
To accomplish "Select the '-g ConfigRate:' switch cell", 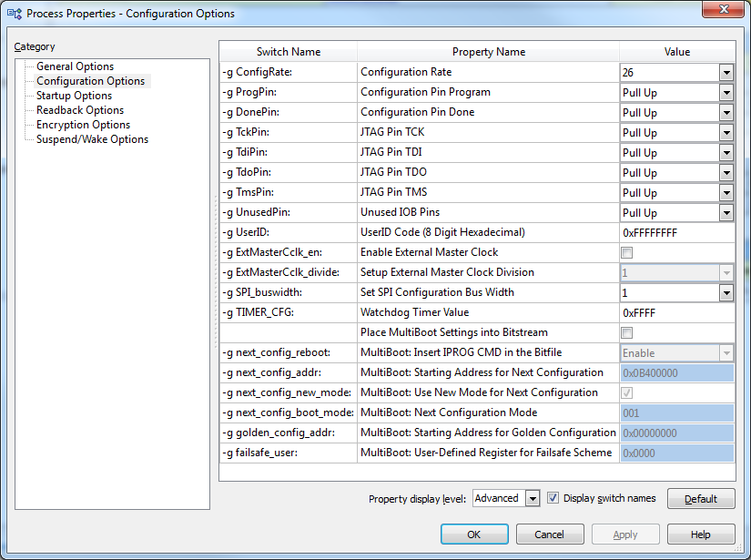I will tap(289, 72).
